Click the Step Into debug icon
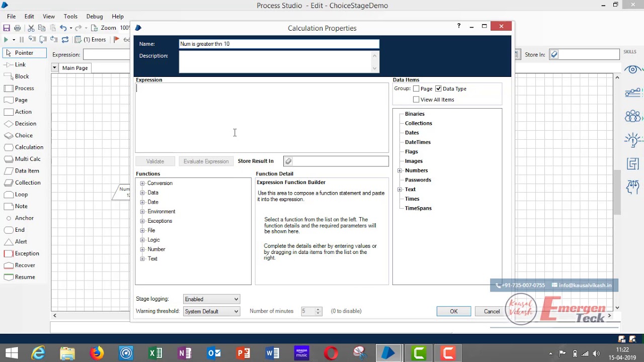The image size is (644, 362). [x=32, y=40]
